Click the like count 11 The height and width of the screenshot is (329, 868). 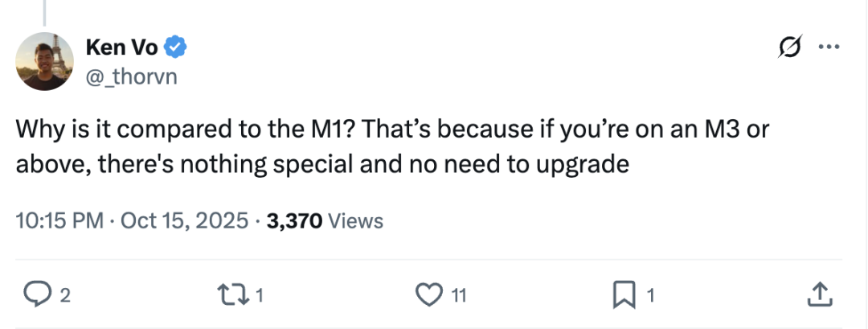pos(459,296)
